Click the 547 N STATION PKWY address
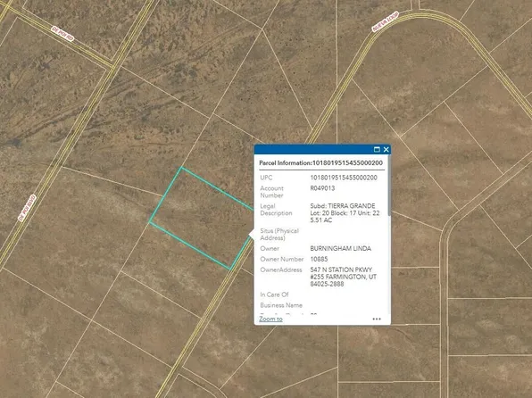The width and height of the screenshot is (532, 398). click(x=344, y=277)
